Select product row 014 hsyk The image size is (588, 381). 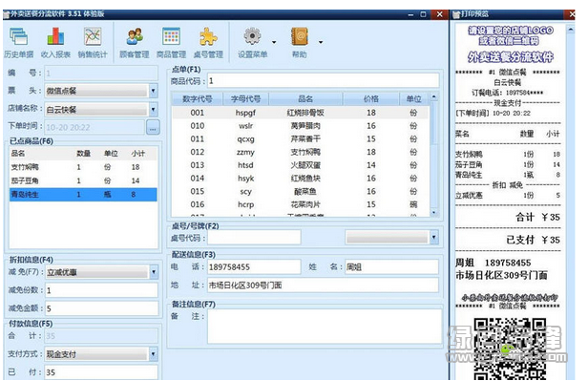tap(300, 179)
